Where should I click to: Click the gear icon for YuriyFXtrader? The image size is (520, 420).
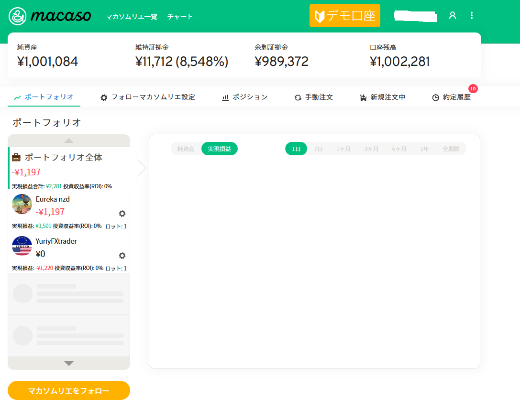coord(122,256)
